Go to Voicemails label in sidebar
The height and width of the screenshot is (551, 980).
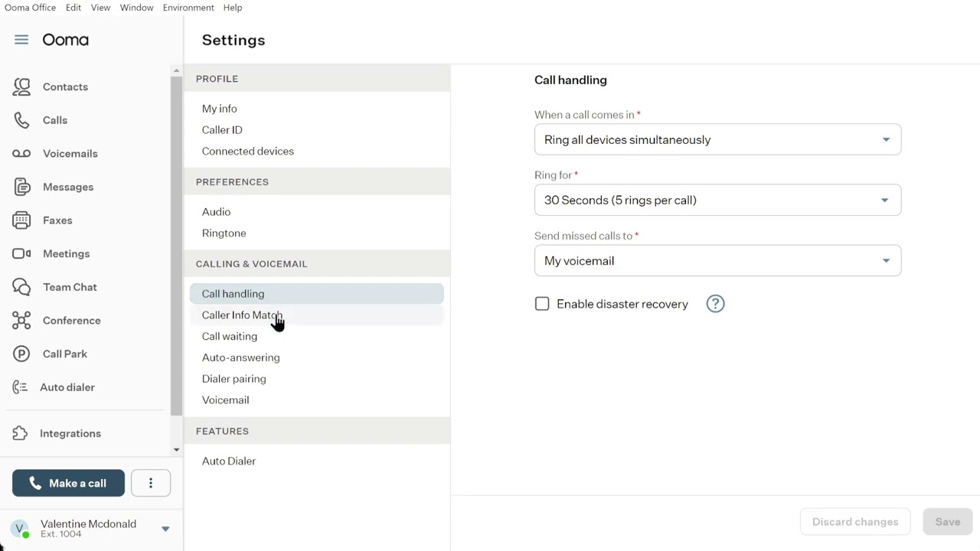coord(70,154)
